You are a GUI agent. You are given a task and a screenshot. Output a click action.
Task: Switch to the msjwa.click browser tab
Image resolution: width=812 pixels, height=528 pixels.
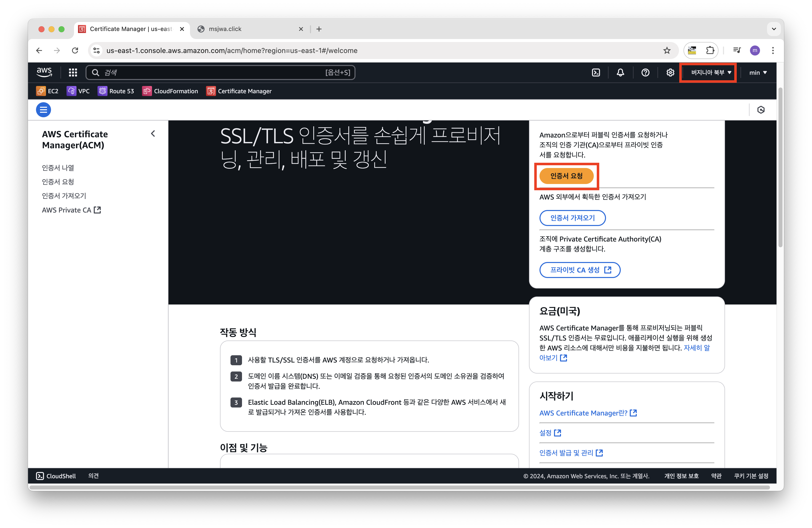pos(225,29)
